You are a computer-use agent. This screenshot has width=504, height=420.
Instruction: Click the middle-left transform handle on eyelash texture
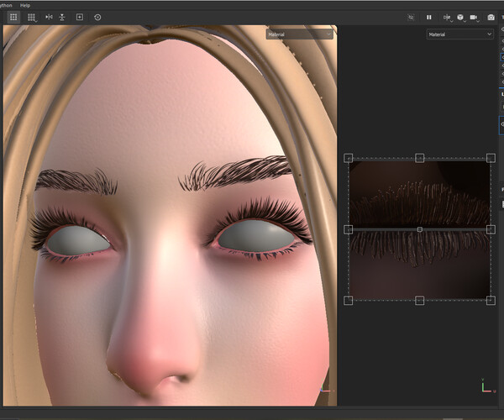[x=349, y=229]
